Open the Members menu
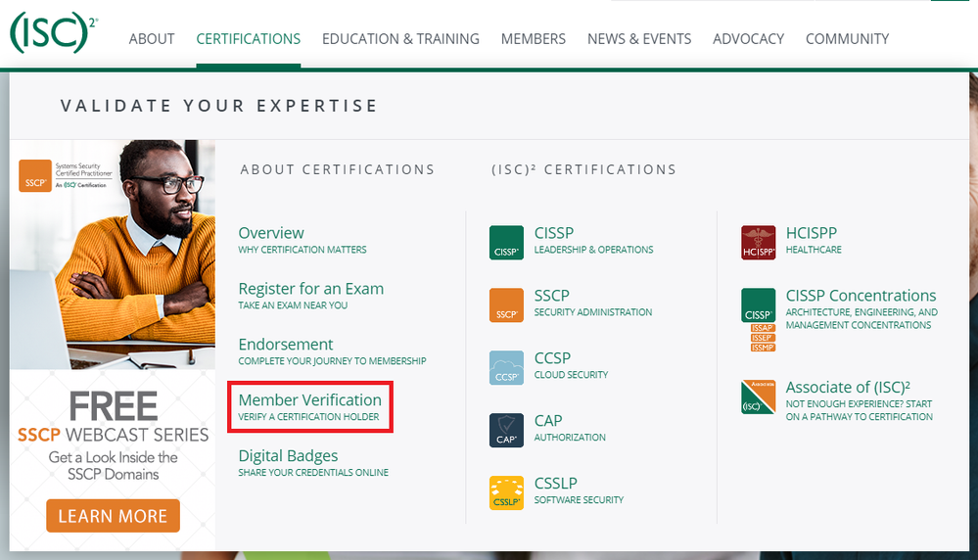Image resolution: width=978 pixels, height=560 pixels. pos(533,39)
